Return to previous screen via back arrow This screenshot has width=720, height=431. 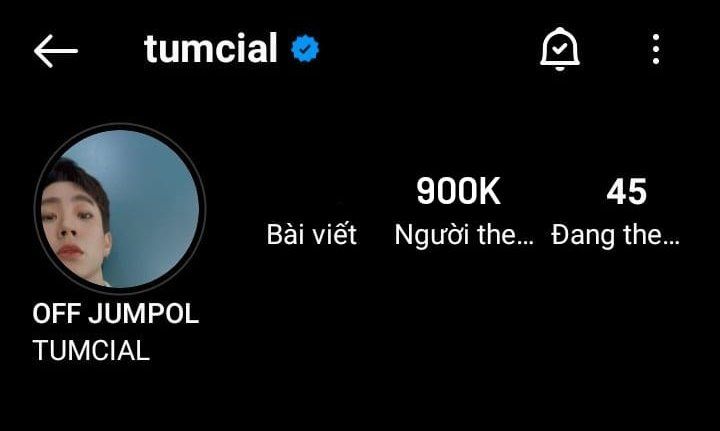pos(56,51)
